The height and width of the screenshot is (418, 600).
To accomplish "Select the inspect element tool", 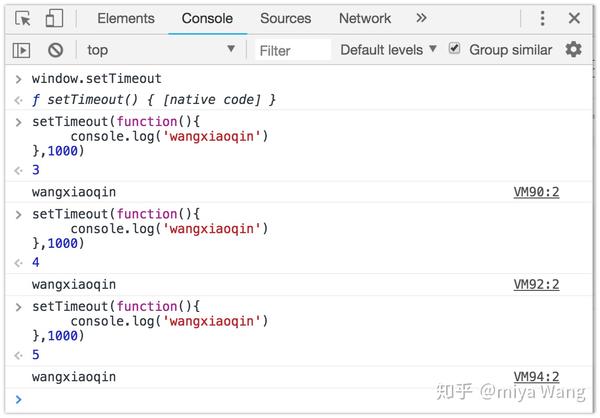I will (x=23, y=18).
